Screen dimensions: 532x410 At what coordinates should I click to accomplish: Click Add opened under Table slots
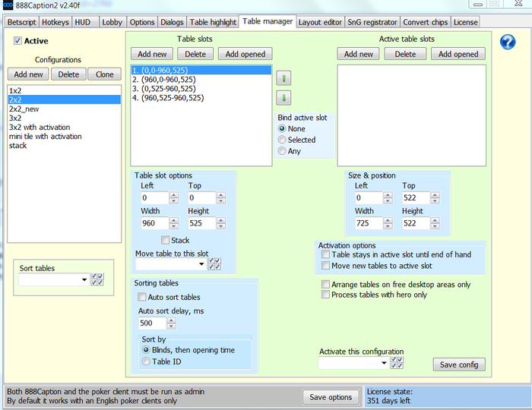pos(245,54)
